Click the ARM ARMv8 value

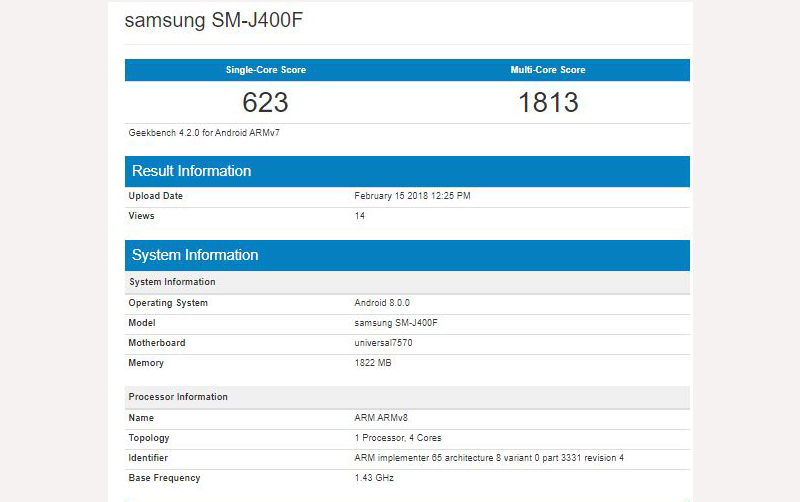click(381, 418)
